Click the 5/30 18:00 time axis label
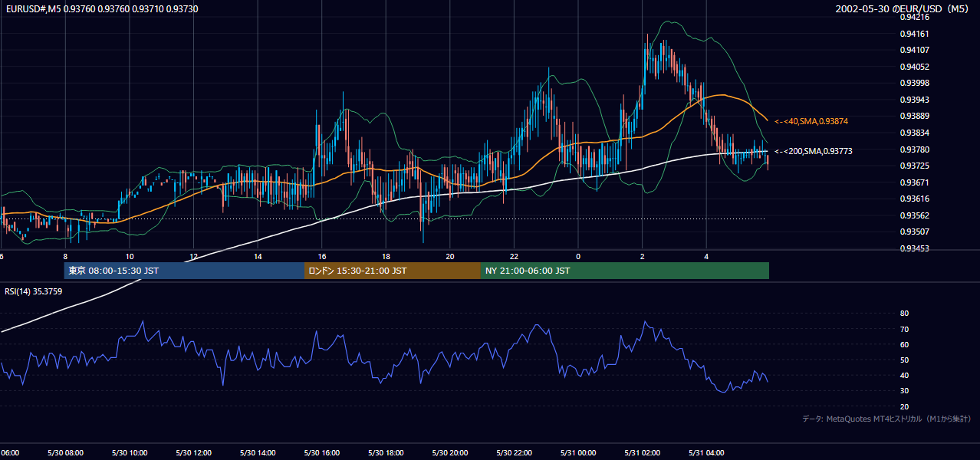Image resolution: width=980 pixels, height=460 pixels. pos(386,453)
